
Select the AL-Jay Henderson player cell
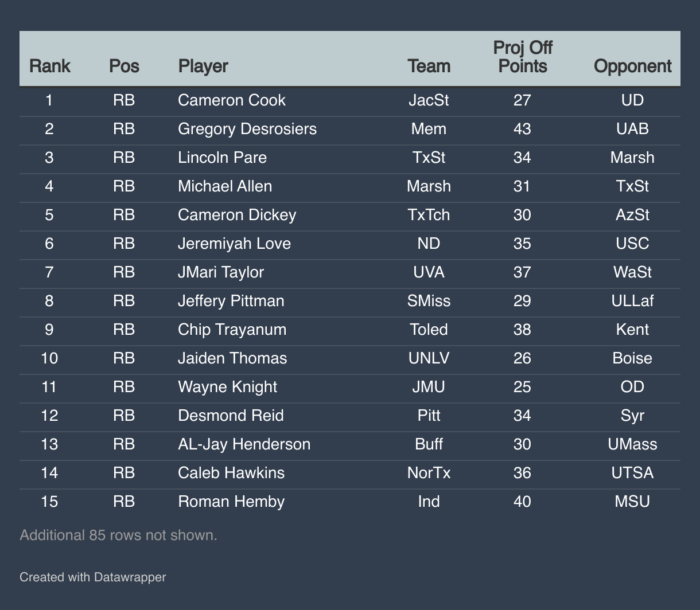(244, 444)
